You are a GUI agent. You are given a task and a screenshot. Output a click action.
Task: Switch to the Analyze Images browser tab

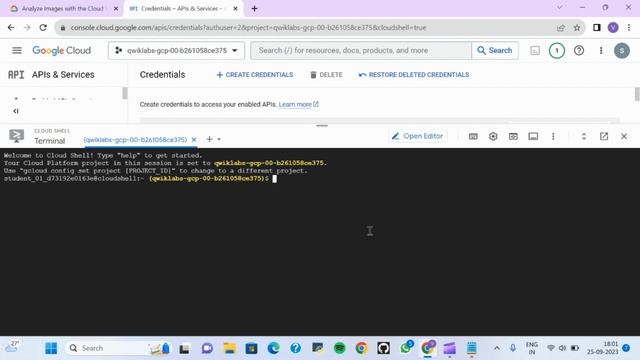click(x=62, y=8)
